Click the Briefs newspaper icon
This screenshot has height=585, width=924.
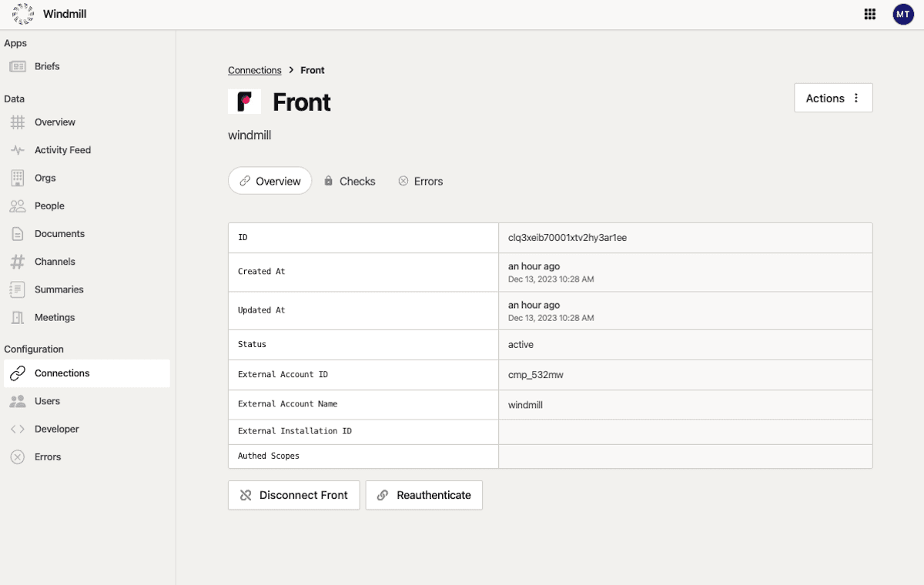(18, 66)
